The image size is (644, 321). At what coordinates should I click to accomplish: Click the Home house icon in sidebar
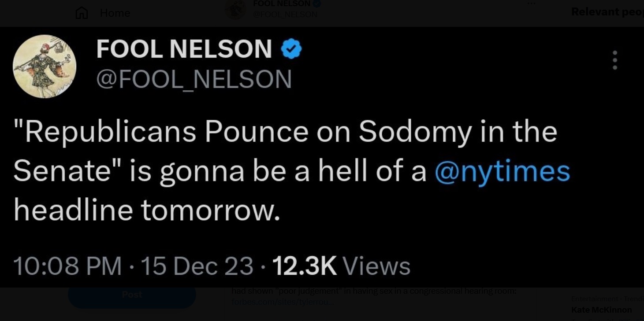82,13
